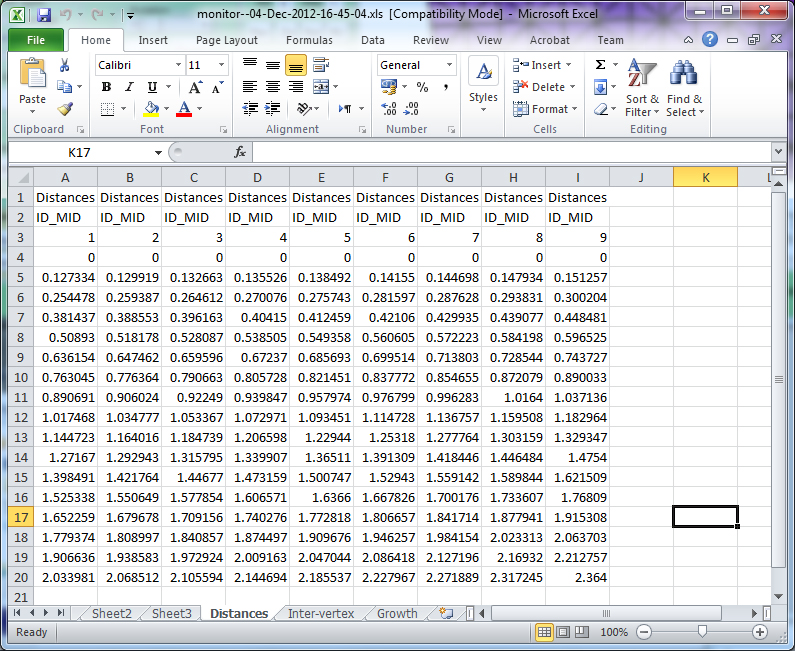Open the font size dropdown arrow

click(222, 65)
